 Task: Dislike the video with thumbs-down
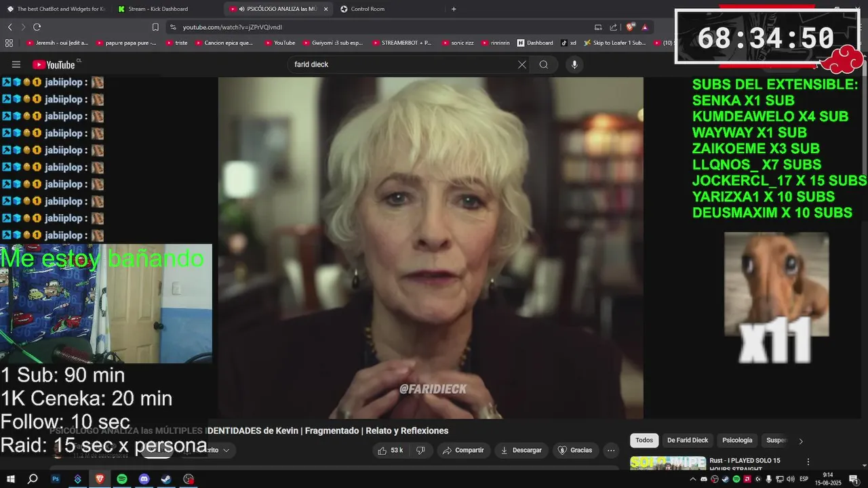(420, 450)
